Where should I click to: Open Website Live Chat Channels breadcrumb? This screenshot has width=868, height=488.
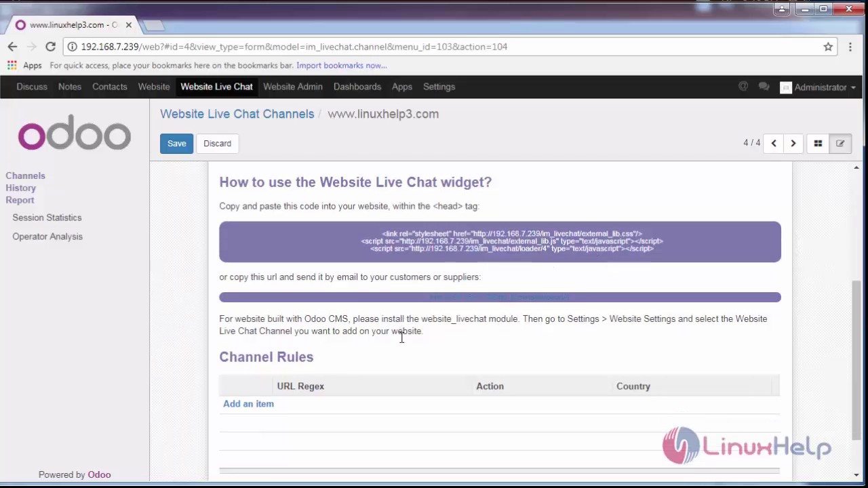(237, 114)
